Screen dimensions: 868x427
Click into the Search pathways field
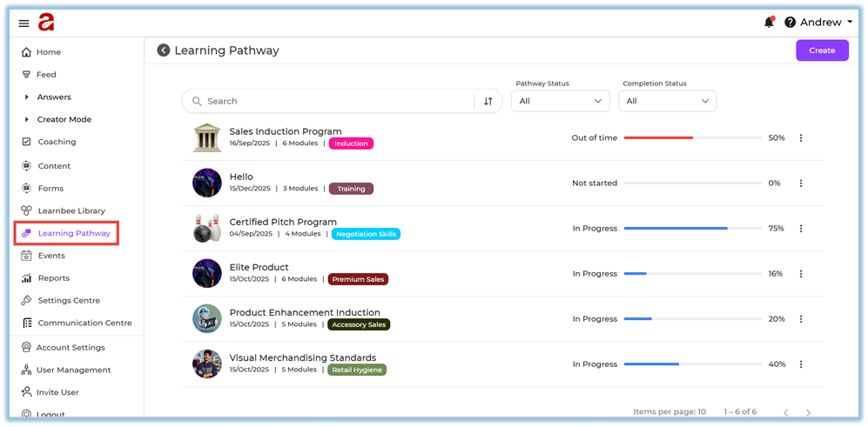tap(335, 102)
